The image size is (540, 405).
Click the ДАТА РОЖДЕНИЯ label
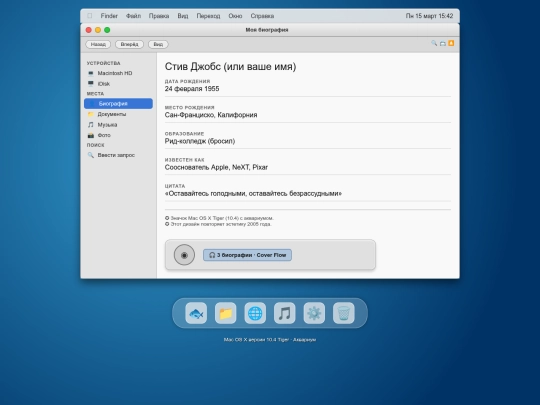point(187,81)
